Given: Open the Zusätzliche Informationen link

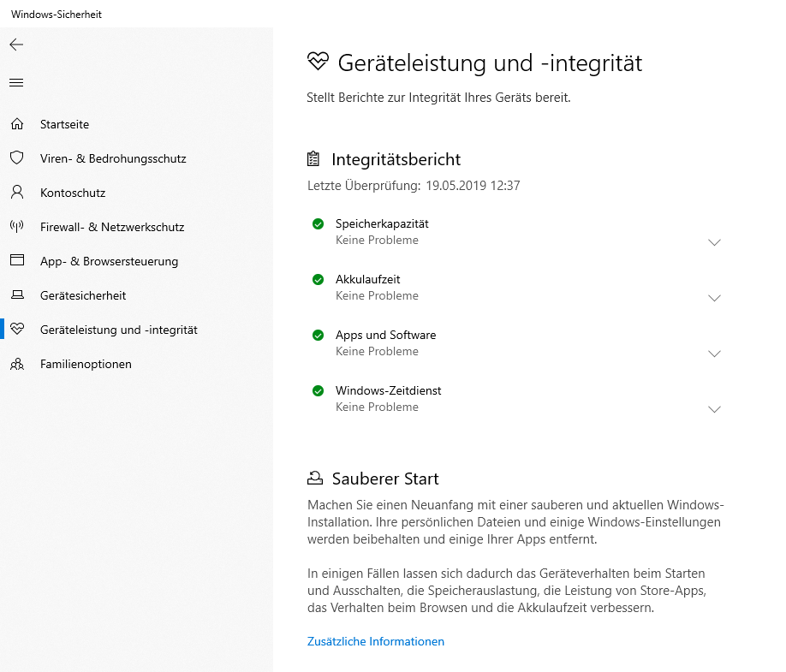Looking at the screenshot, I should (x=376, y=641).
